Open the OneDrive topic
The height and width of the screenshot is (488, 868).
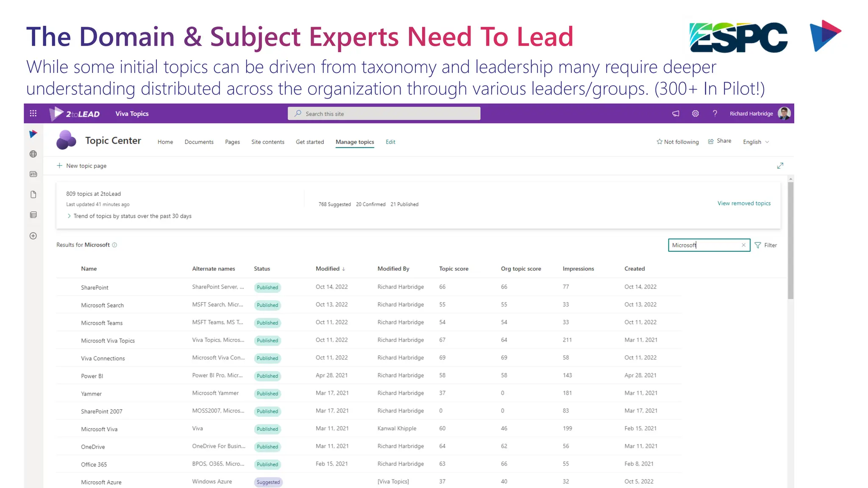point(93,447)
